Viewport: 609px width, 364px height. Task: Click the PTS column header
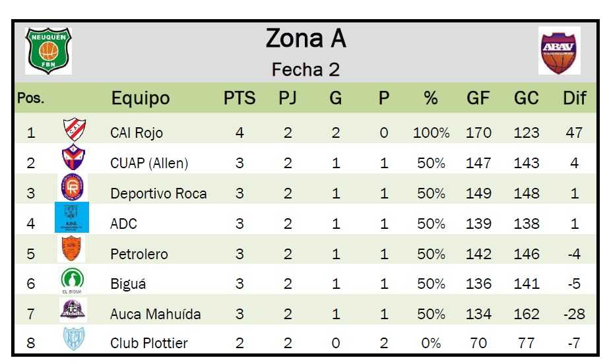click(240, 99)
